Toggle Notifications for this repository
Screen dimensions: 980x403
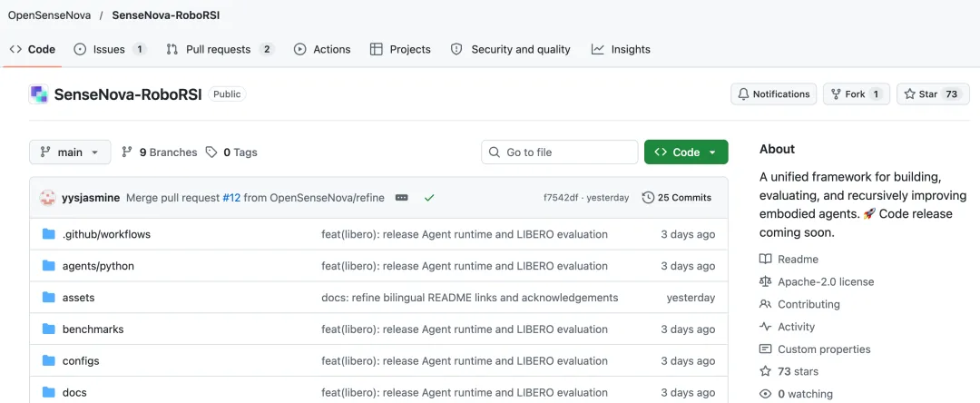[x=774, y=94]
